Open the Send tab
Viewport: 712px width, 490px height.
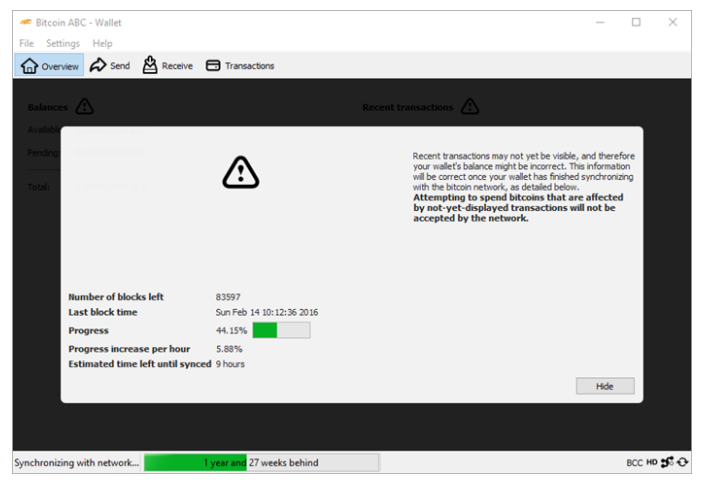click(110, 66)
